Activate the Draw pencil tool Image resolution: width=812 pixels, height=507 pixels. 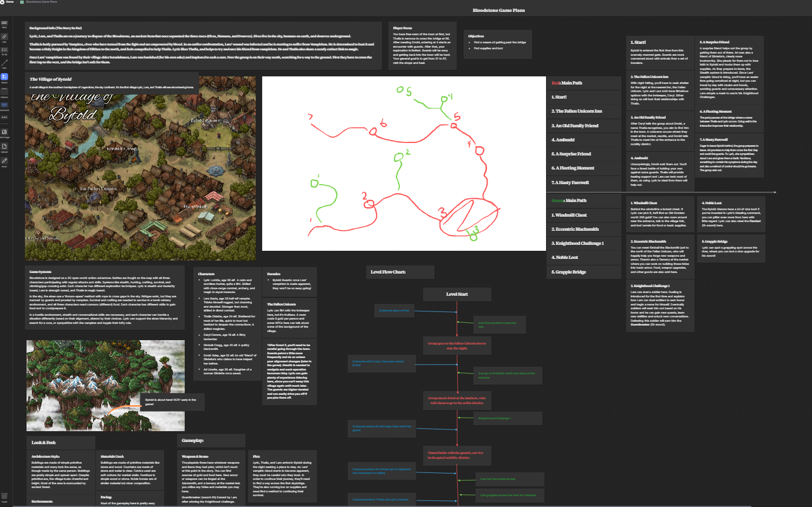pyautogui.click(x=4, y=161)
